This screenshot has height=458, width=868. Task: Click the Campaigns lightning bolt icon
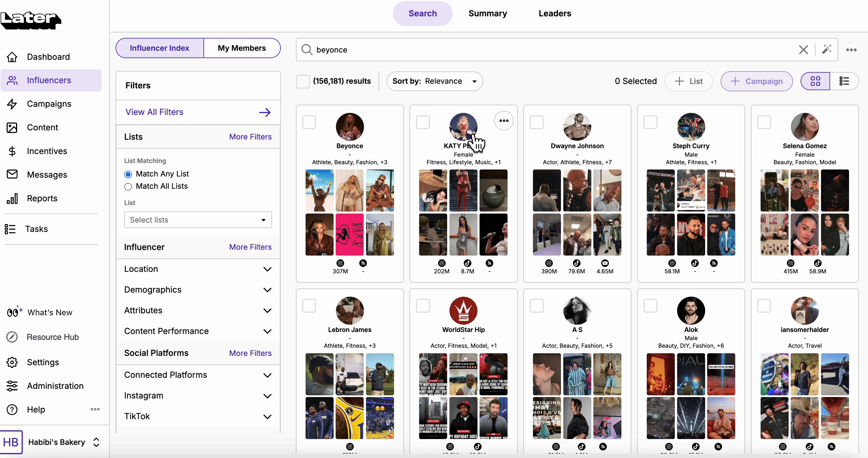pos(12,104)
